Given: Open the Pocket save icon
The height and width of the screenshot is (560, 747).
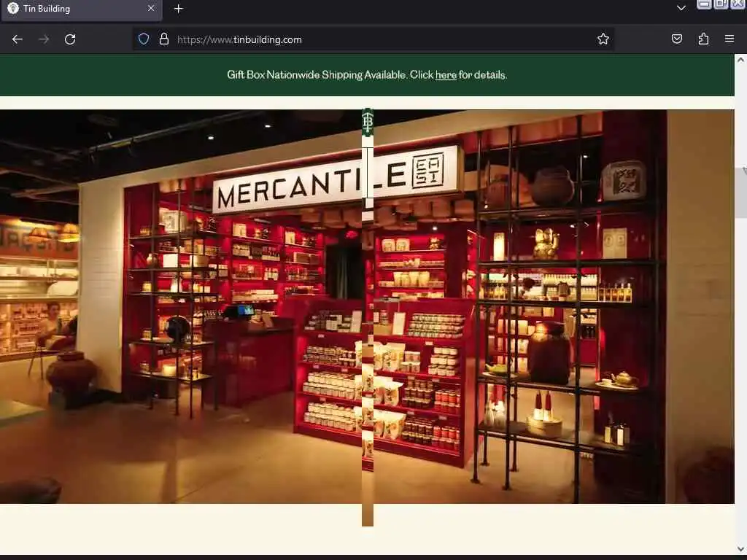Looking at the screenshot, I should 677,39.
